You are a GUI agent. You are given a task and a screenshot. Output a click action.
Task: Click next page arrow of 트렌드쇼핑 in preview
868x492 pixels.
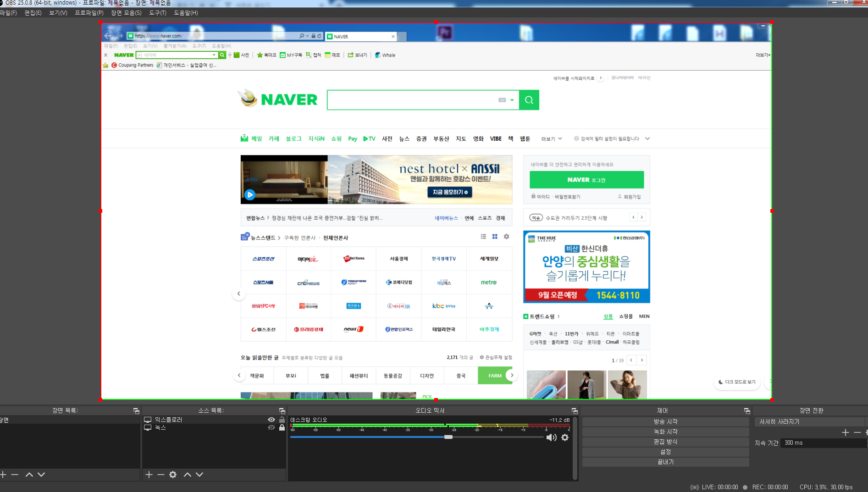pyautogui.click(x=642, y=360)
